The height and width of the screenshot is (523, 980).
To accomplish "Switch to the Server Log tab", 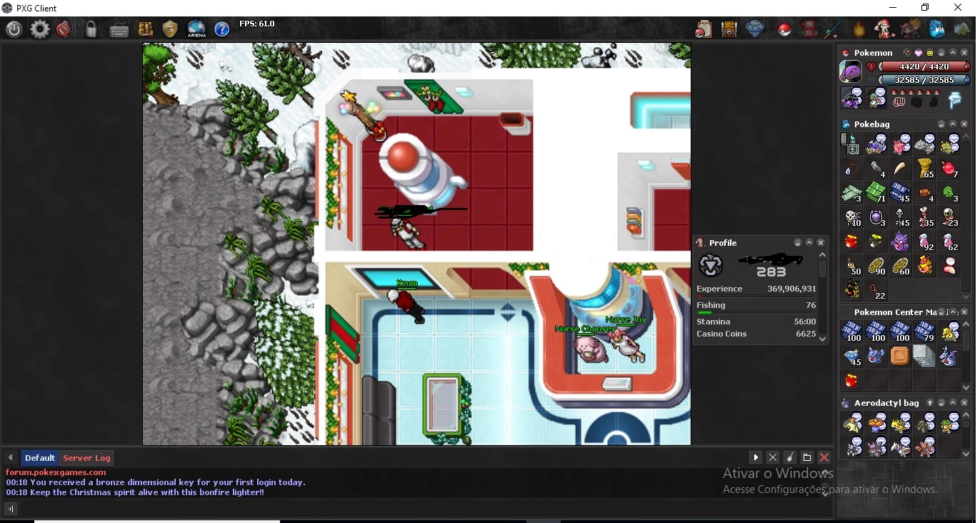I will (86, 458).
